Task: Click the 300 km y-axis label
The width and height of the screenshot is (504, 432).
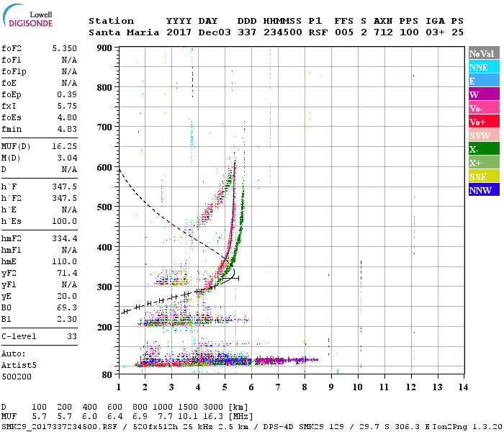Action: 104,287
